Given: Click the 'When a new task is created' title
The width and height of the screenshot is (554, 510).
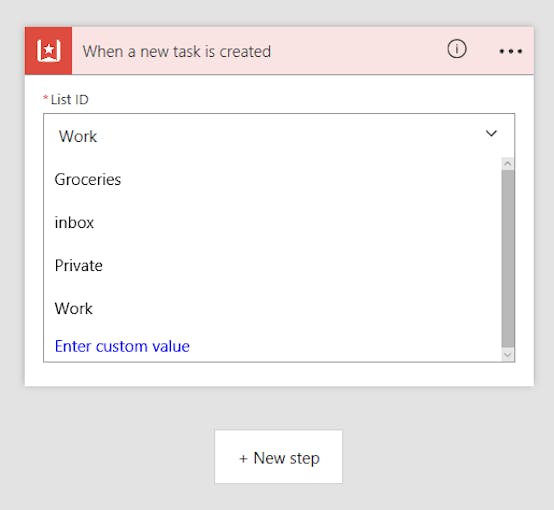Looking at the screenshot, I should tap(177, 52).
